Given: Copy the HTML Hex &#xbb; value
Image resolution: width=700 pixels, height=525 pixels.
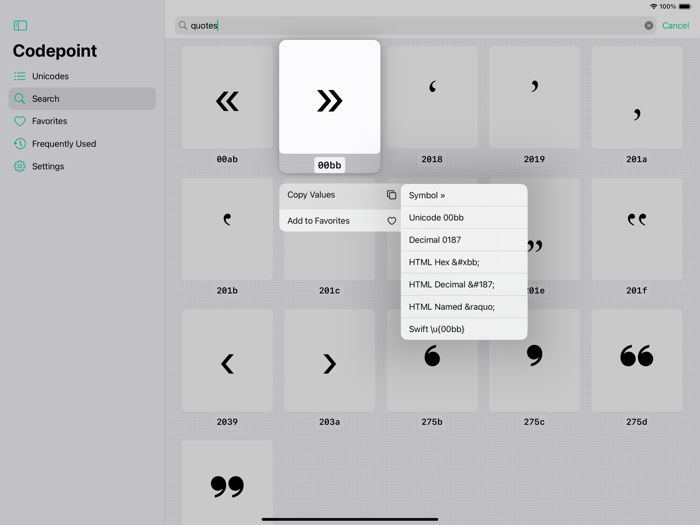Looking at the screenshot, I should click(464, 262).
